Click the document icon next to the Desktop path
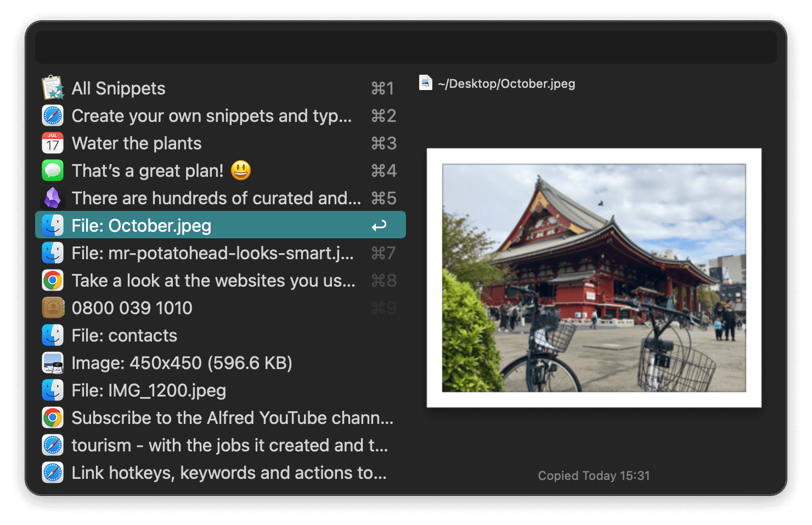Screen dimensions: 812x525 [426, 83]
